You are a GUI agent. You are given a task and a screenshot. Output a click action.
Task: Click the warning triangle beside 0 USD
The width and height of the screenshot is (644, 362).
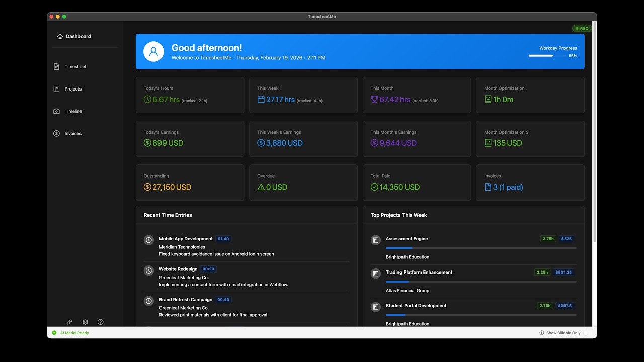coord(261,187)
